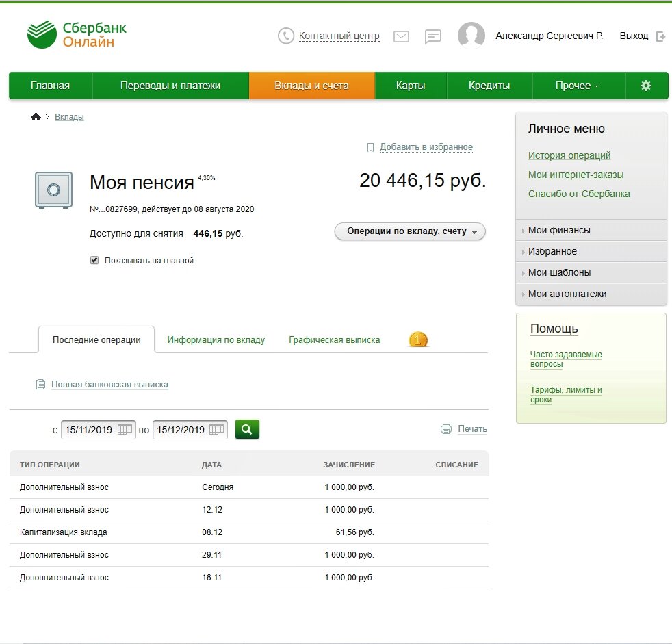Viewport: 672px width, 644px height.
Task: Expand 'Избранное' section
Action: tap(591, 251)
